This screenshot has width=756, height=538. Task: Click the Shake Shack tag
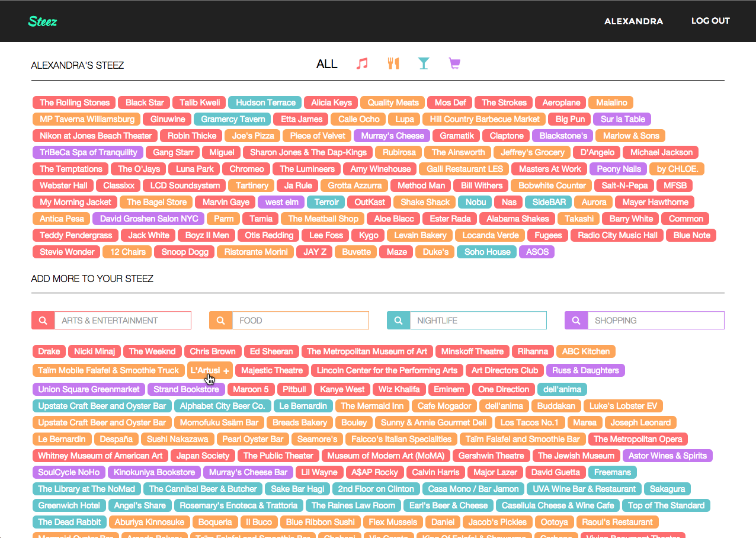pos(425,202)
